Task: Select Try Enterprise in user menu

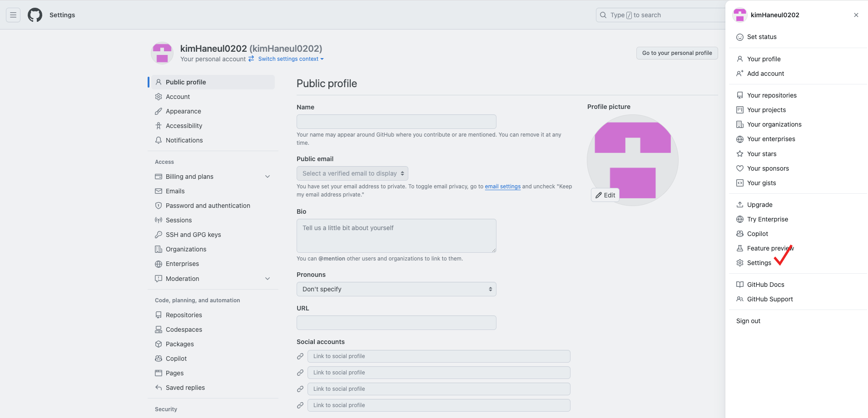Action: 798,219
